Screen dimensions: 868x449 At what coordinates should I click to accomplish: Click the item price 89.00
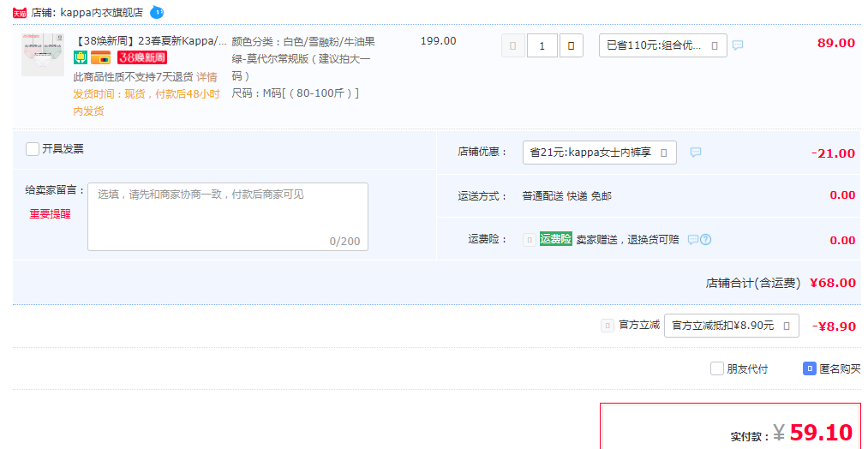tap(836, 43)
